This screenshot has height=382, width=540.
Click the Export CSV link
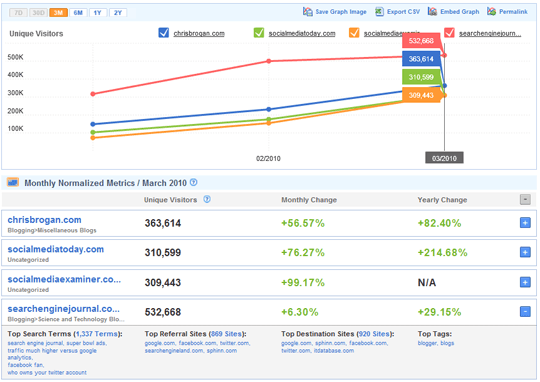pos(403,12)
